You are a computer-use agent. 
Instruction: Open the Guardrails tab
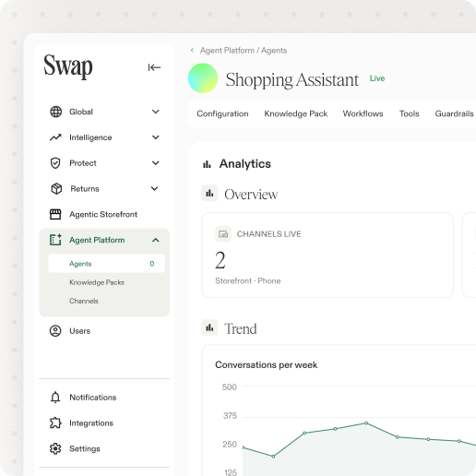coord(454,113)
